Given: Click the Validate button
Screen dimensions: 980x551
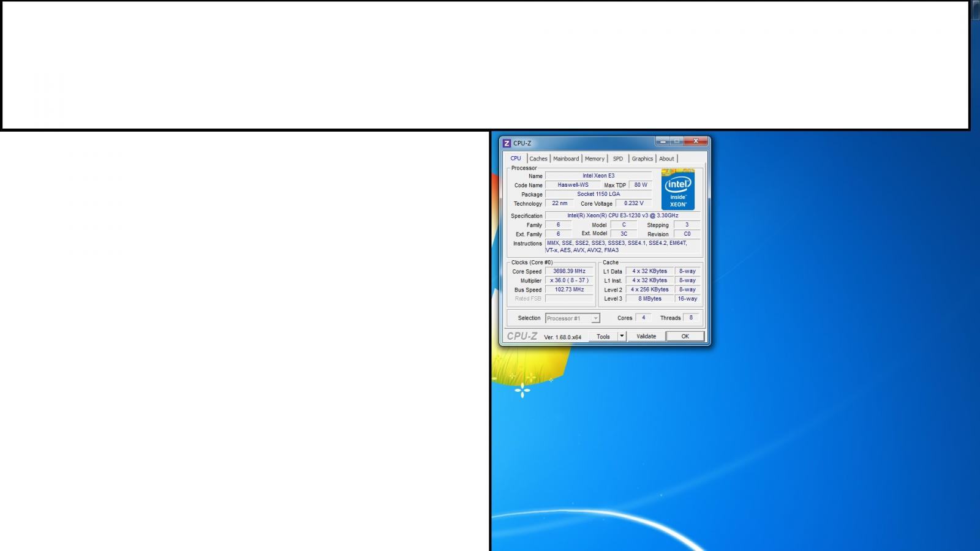Looking at the screenshot, I should click(x=646, y=336).
